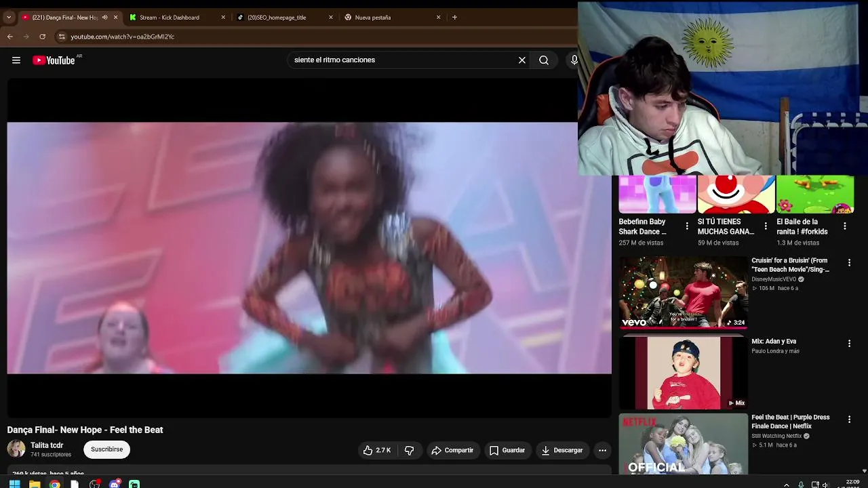
Task: Open the Cruisin' for a Bruisin' title
Action: click(x=791, y=265)
